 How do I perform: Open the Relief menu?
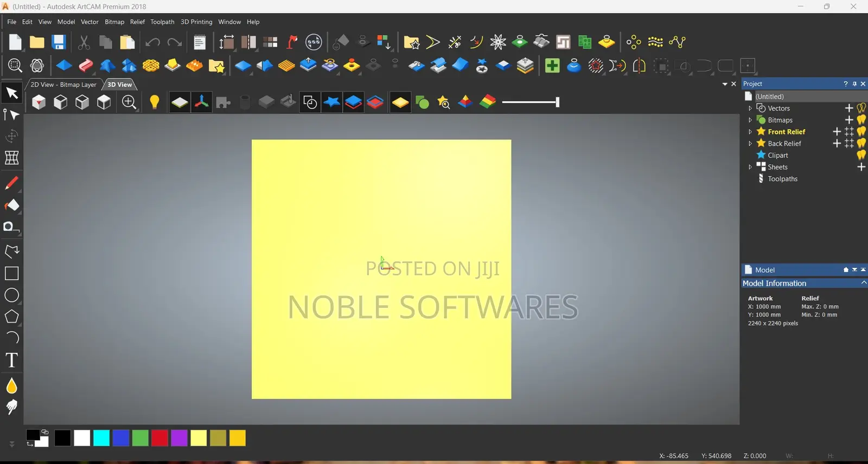pos(137,22)
